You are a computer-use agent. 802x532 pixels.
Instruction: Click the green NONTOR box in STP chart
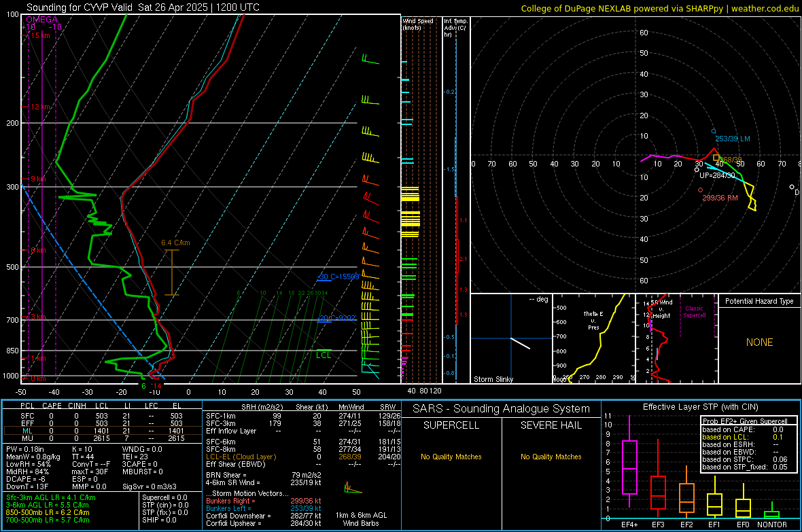771,514
